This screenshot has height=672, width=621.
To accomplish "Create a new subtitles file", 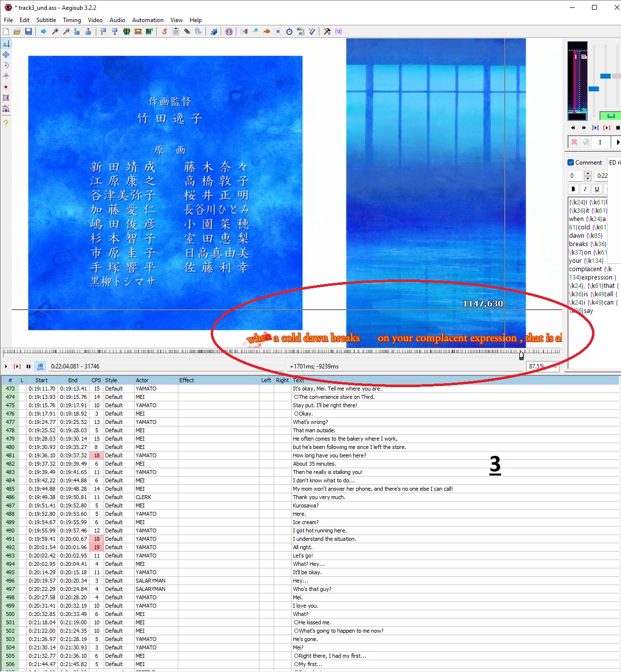I will click(6, 31).
